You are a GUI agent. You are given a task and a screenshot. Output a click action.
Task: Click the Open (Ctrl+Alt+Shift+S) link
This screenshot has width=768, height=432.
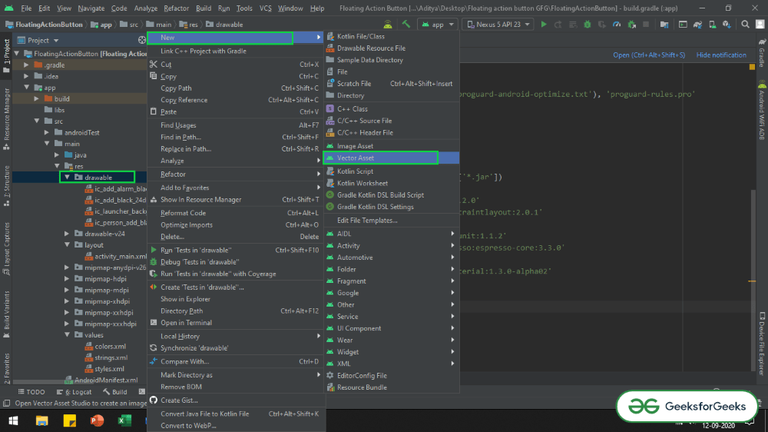point(649,55)
